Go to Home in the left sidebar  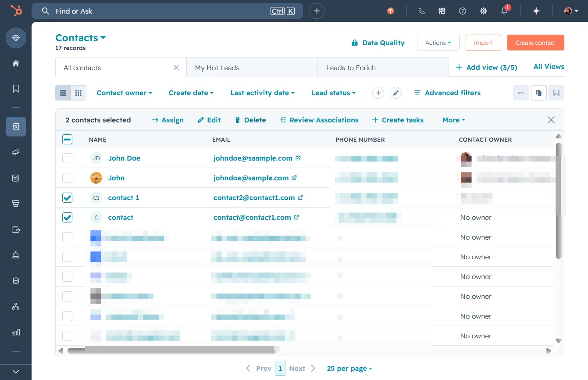16,63
